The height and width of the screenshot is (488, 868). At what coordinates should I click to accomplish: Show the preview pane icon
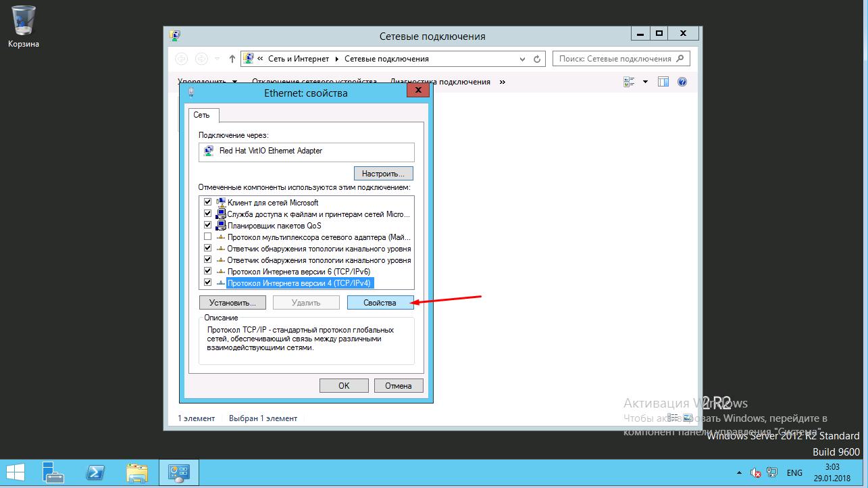tap(663, 82)
